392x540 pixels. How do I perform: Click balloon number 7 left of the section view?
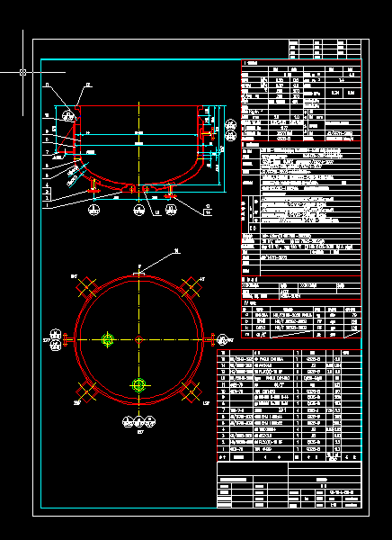click(x=47, y=152)
